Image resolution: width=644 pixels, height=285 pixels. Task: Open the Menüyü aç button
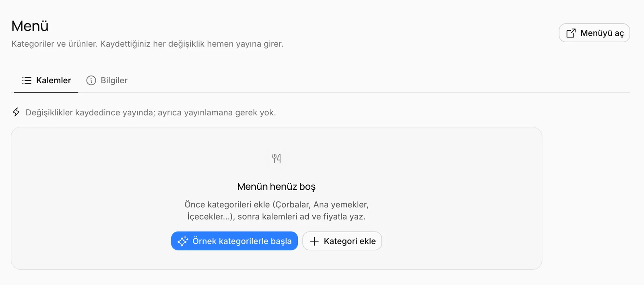[x=594, y=33]
